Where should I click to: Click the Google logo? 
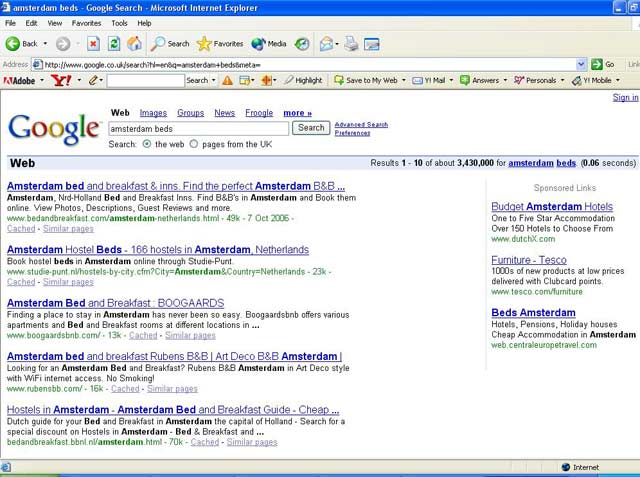54,129
